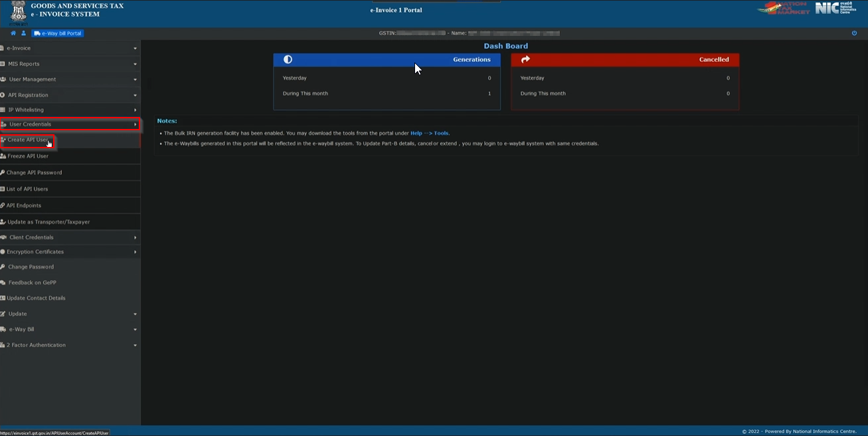Click the e-Way bill Portal button
This screenshot has width=868, height=436.
click(58, 33)
